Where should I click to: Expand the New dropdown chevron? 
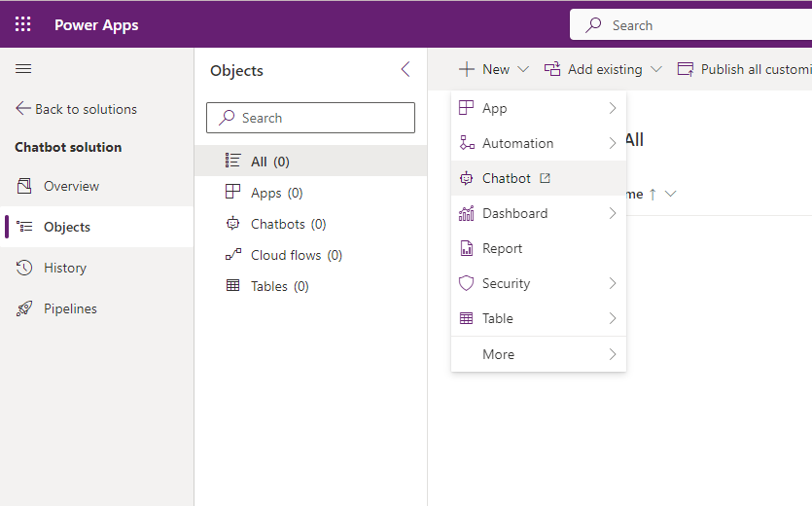523,69
